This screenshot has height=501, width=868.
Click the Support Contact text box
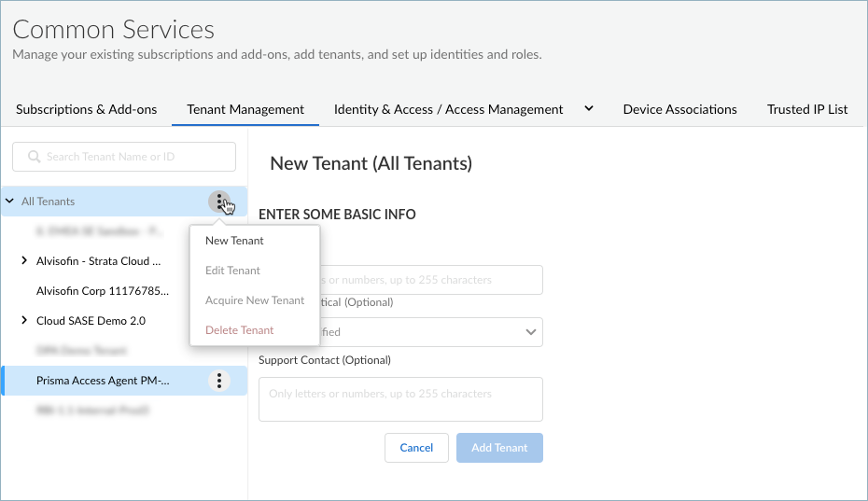pos(400,398)
